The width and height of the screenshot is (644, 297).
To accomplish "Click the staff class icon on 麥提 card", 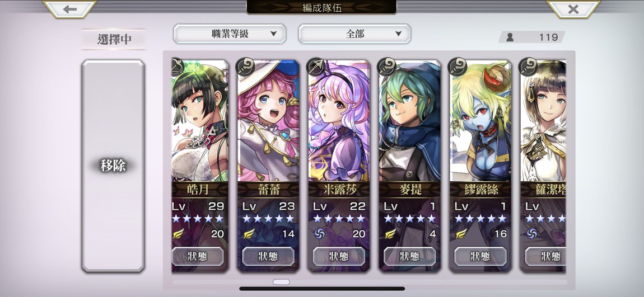I will [387, 66].
